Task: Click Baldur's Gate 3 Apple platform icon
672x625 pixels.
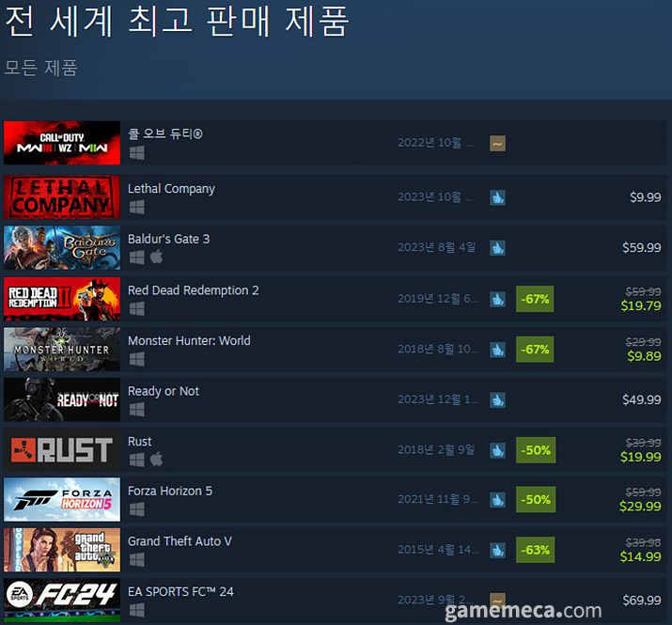Action: [156, 257]
